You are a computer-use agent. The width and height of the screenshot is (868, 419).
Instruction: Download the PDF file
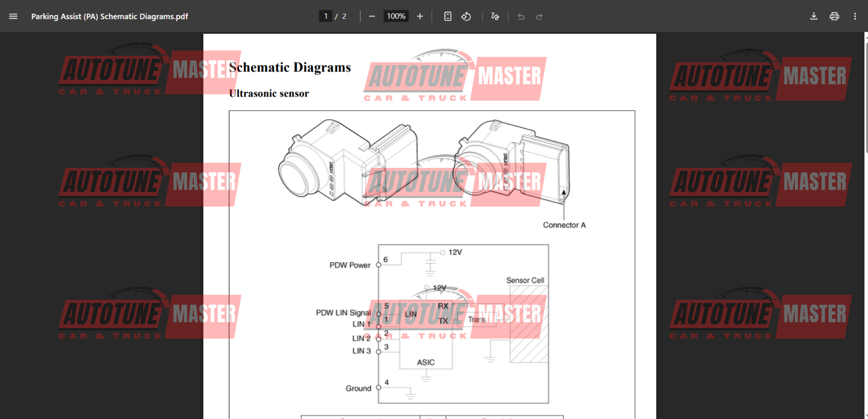[813, 16]
